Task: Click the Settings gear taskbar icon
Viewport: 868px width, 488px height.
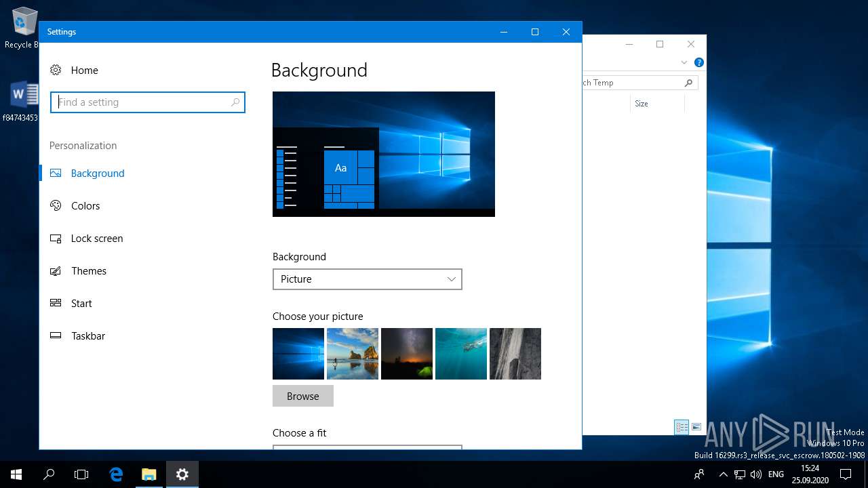Action: (182, 474)
